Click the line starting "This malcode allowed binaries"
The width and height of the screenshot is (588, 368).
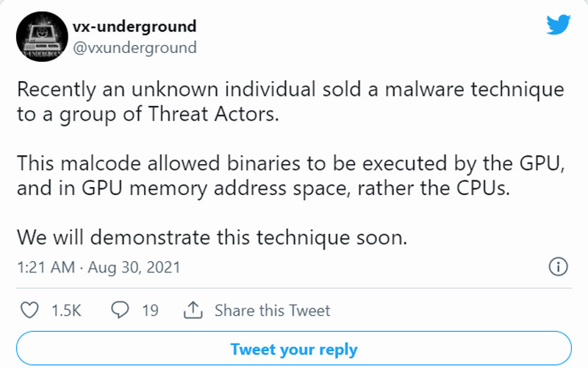click(x=290, y=163)
